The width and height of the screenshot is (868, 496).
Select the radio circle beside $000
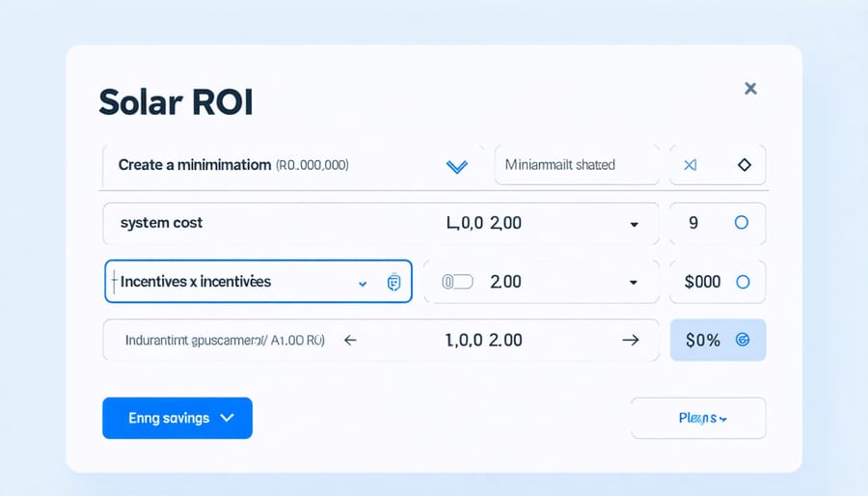click(x=743, y=282)
